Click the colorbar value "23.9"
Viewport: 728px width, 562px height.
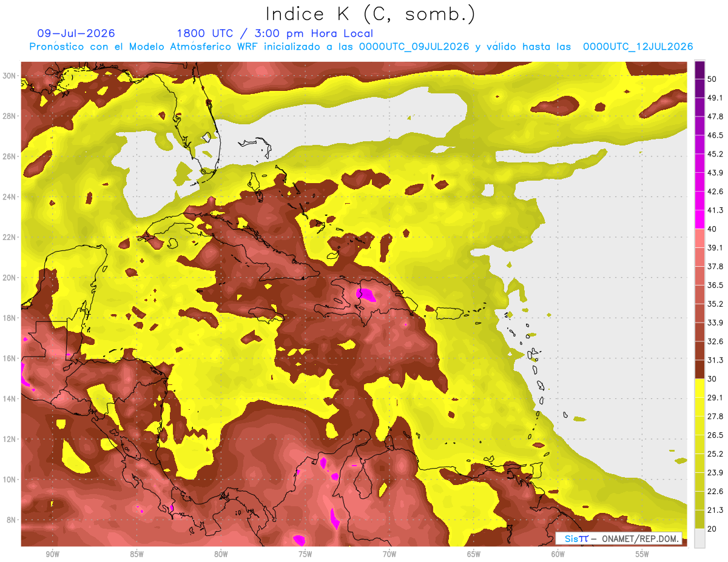pos(715,473)
